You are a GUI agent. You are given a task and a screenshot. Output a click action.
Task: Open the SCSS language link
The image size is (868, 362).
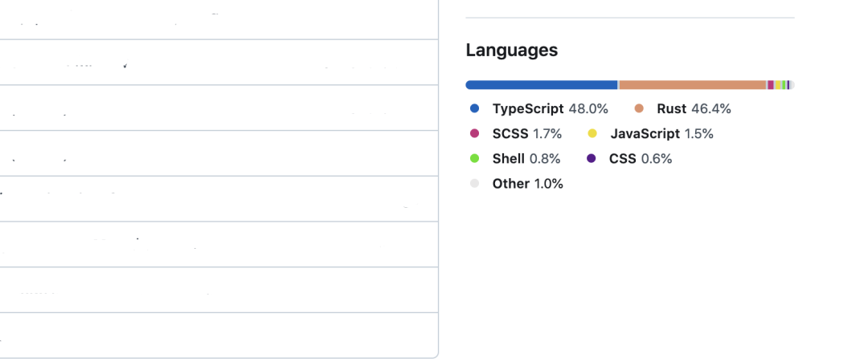[515, 134]
